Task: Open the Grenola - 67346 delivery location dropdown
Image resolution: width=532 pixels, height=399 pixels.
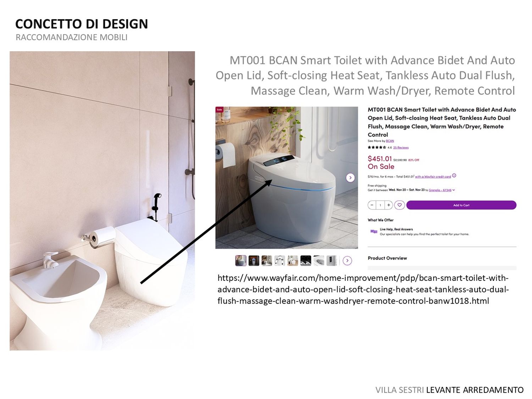Action: [x=442, y=190]
